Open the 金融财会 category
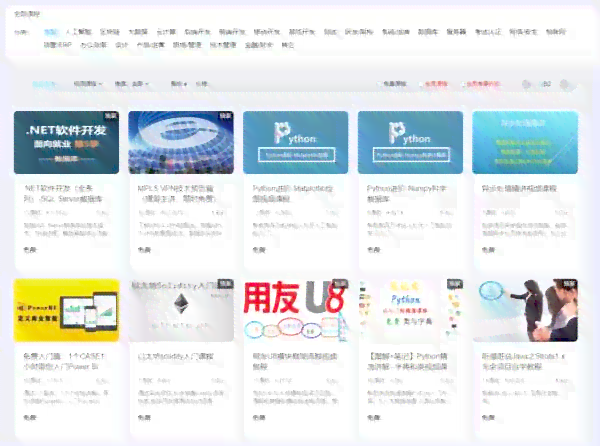Viewport: 600px width, 446px height. click(x=259, y=45)
